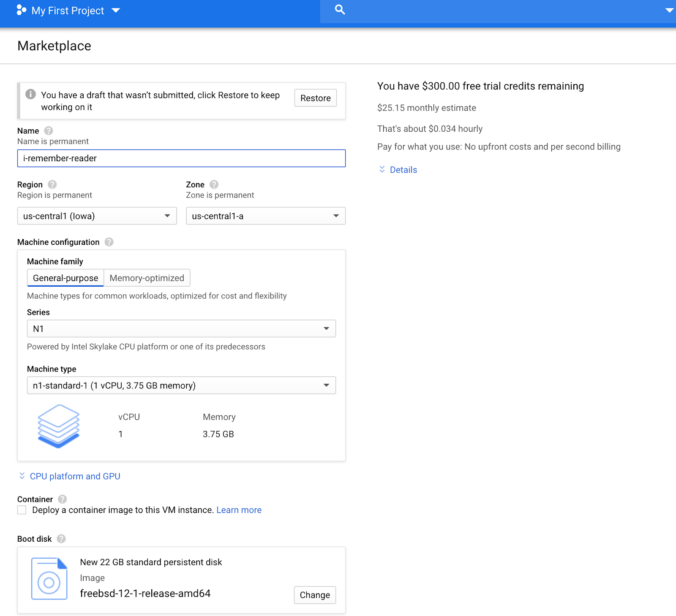This screenshot has height=616, width=676.
Task: Expand the pricing Details section
Action: [398, 170]
